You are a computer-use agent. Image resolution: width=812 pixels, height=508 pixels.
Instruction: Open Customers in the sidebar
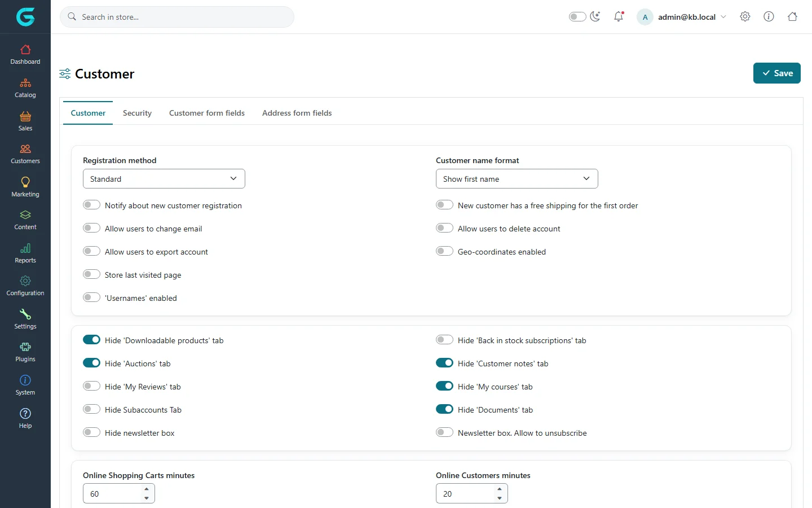(25, 154)
